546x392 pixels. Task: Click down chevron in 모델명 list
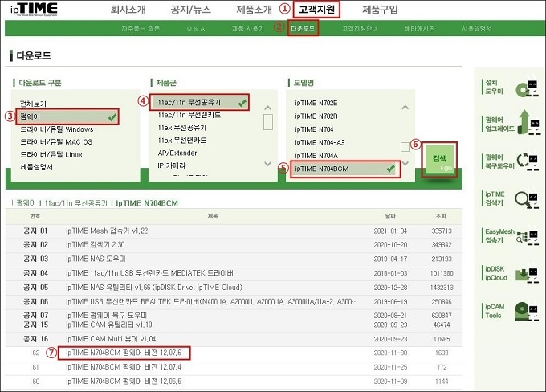click(405, 163)
